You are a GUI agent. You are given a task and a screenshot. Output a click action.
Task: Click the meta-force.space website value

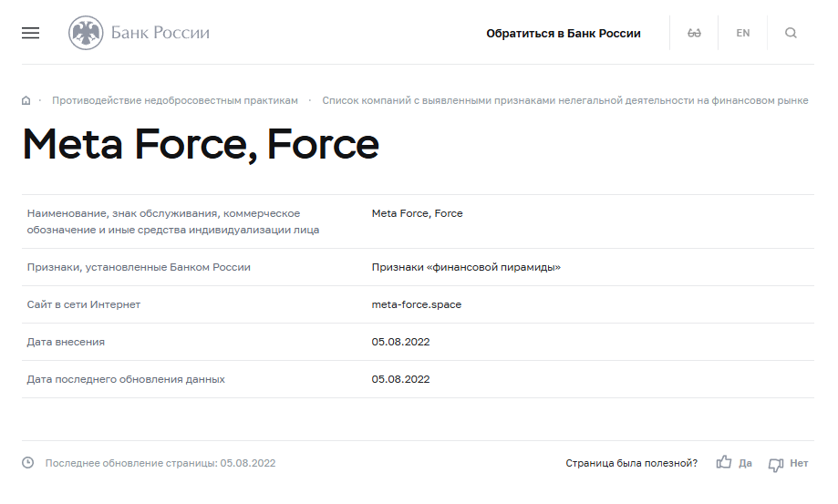point(416,304)
